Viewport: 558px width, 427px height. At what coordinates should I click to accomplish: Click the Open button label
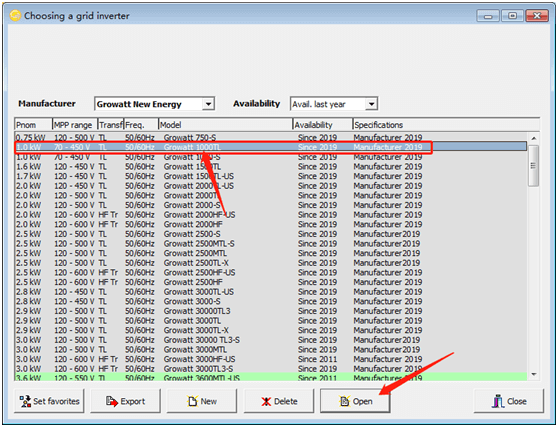(x=363, y=401)
